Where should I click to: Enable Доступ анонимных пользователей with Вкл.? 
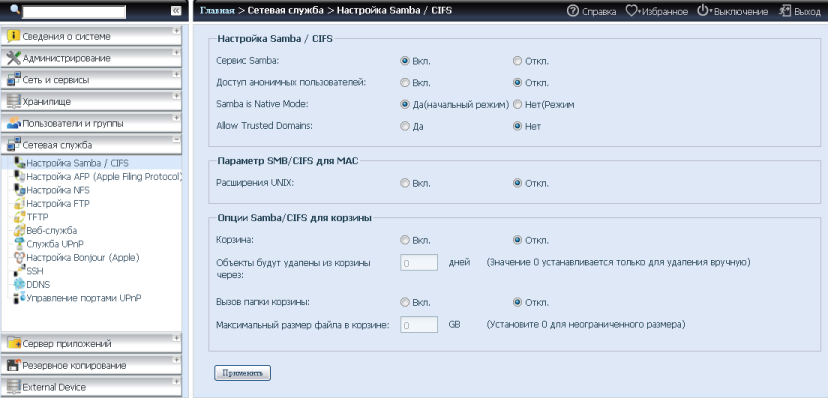pos(405,83)
